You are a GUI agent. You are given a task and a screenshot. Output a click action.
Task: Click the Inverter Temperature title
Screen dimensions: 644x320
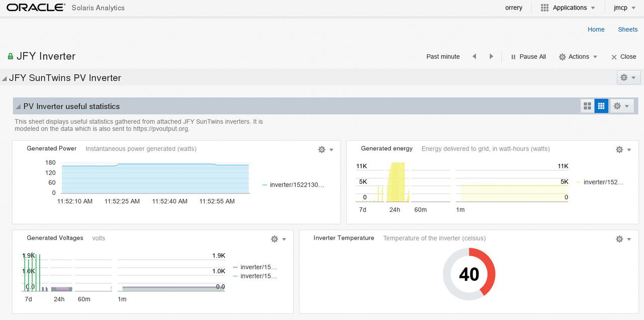(x=344, y=238)
